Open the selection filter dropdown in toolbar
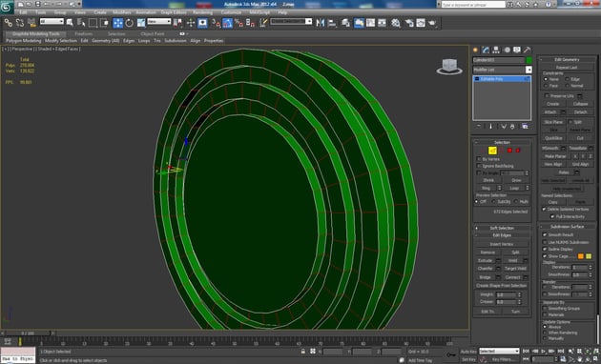This screenshot has width=601, height=364. click(x=52, y=22)
